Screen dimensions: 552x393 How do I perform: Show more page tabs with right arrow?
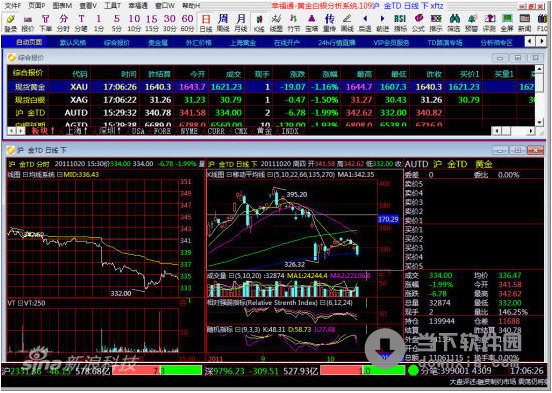(541, 42)
